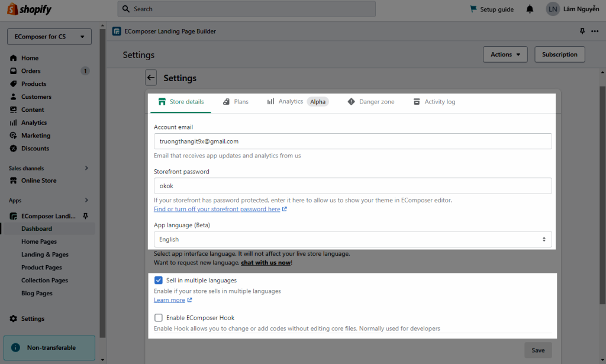Expand the Sales channels section

pos(86,168)
